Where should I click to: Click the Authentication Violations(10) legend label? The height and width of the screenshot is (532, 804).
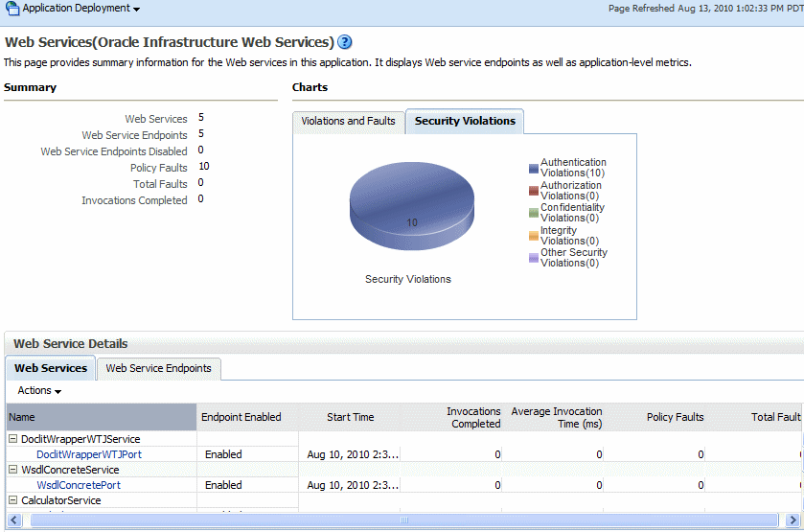[x=573, y=168]
